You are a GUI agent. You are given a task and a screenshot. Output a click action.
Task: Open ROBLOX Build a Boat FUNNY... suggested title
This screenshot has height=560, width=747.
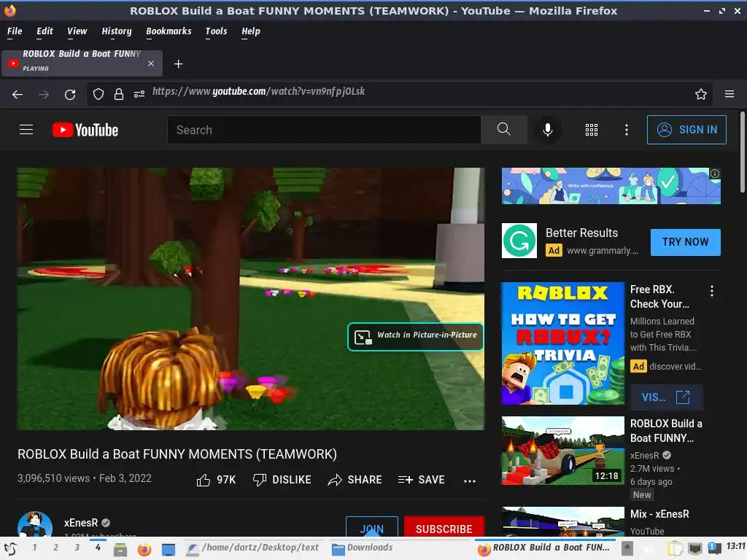coord(666,430)
